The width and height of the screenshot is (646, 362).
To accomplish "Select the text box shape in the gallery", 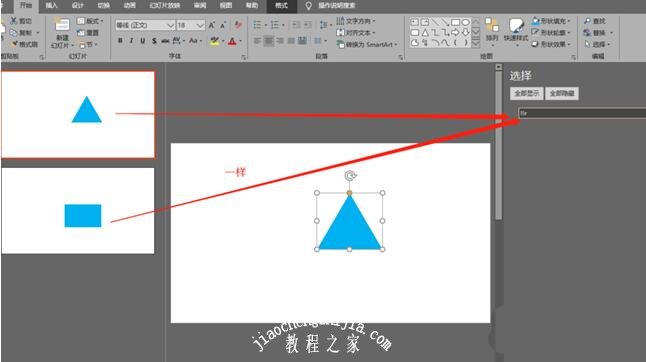I will 415,22.
